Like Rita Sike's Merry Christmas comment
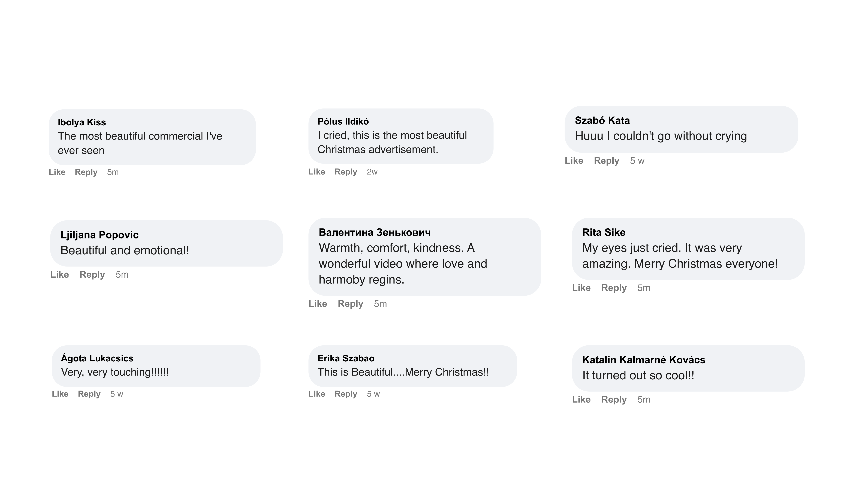Screen dimensions: 868x487 pyautogui.click(x=581, y=288)
